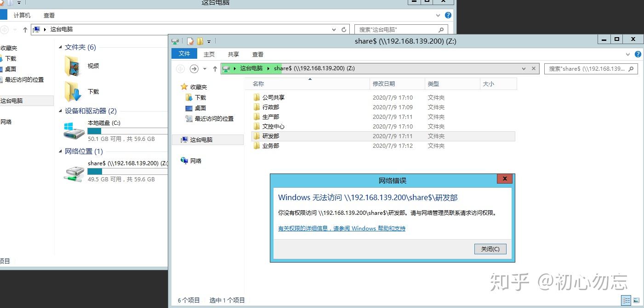The width and height of the screenshot is (644, 308).
Task: Collapse the 文件夹 (6) group
Action: click(x=60, y=47)
